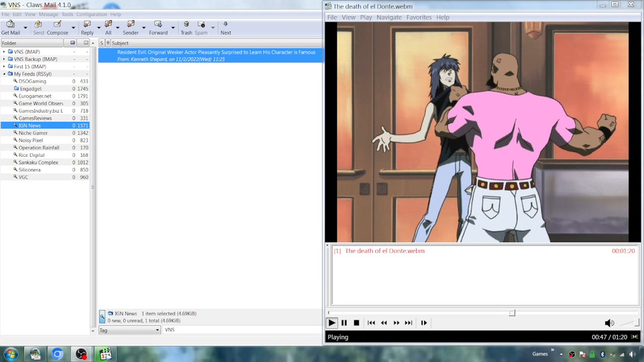
Task: Select the Operation Rainfall feed
Action: click(39, 147)
